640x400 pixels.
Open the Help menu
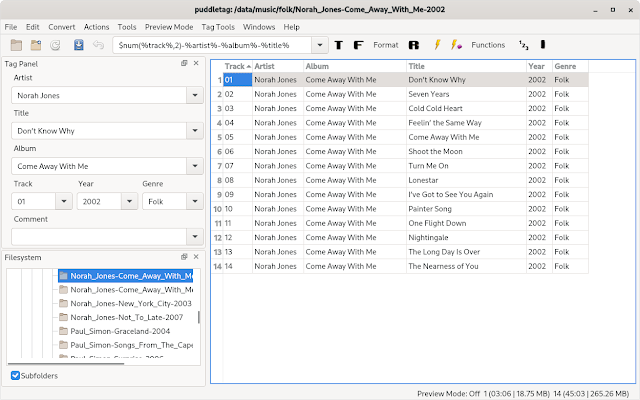[x=291, y=27]
